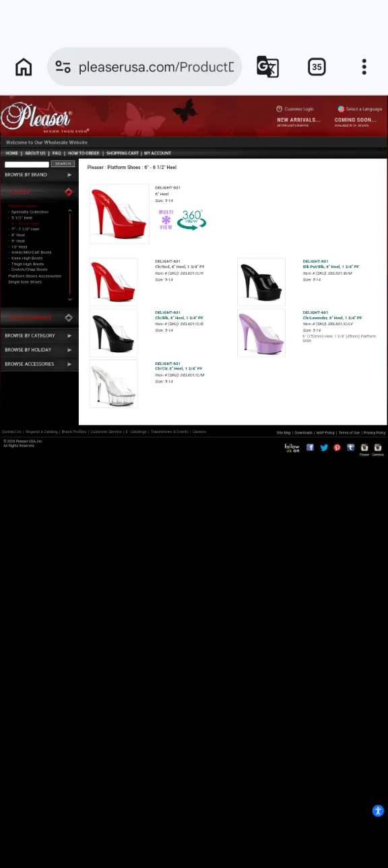The width and height of the screenshot is (388, 868).
Task: Select 10" Heel category
Action: click(x=19, y=246)
